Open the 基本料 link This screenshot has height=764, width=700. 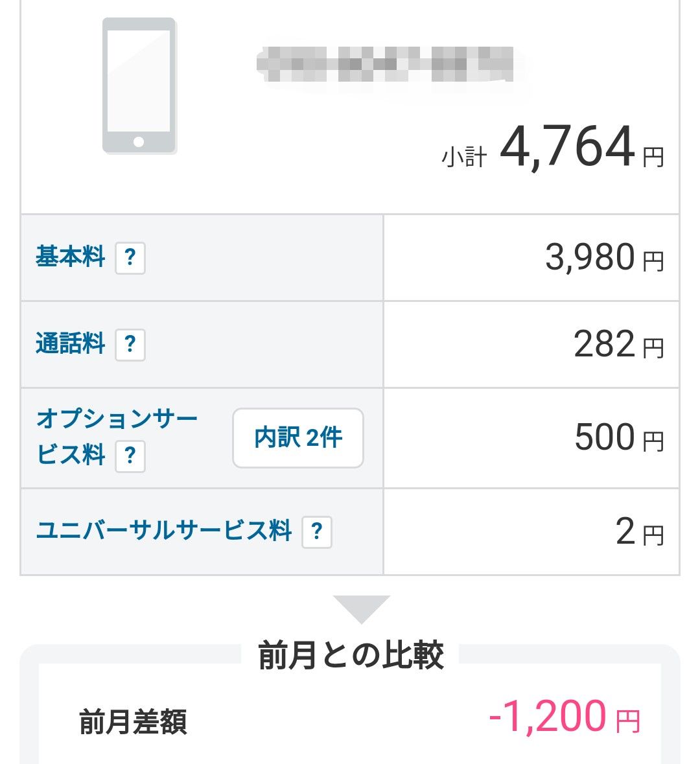(x=70, y=257)
